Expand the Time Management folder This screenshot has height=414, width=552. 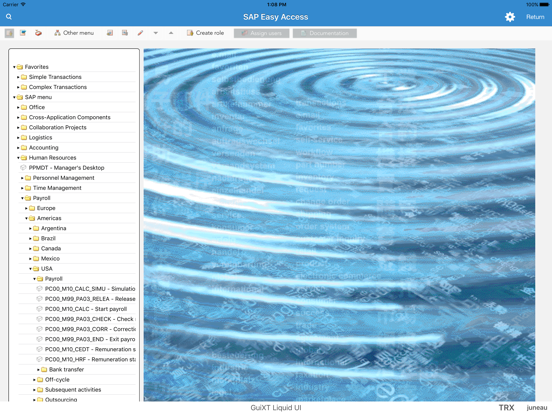point(22,188)
